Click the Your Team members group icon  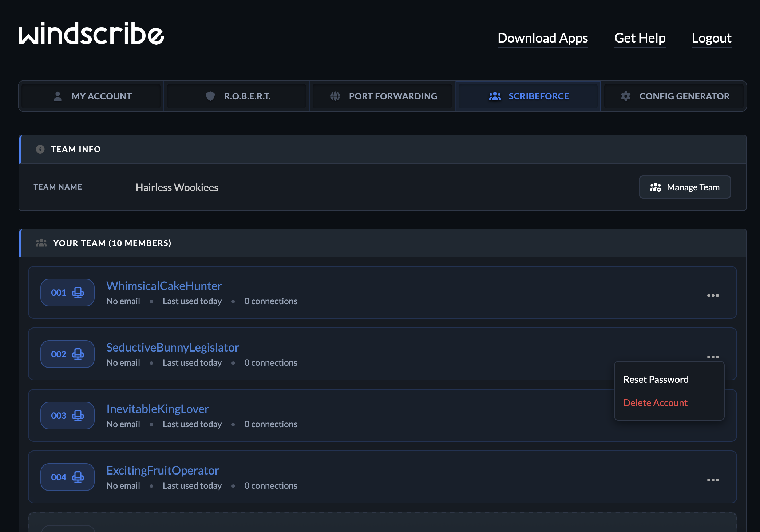pyautogui.click(x=41, y=243)
